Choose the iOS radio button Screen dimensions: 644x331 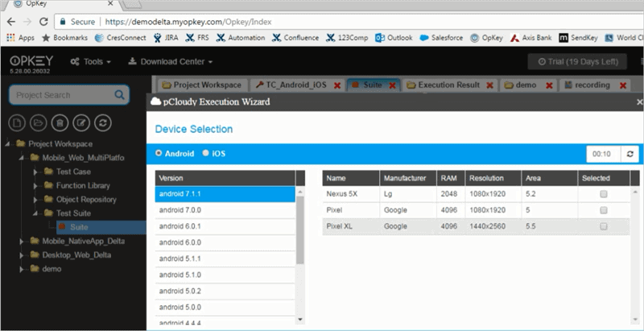click(x=206, y=153)
